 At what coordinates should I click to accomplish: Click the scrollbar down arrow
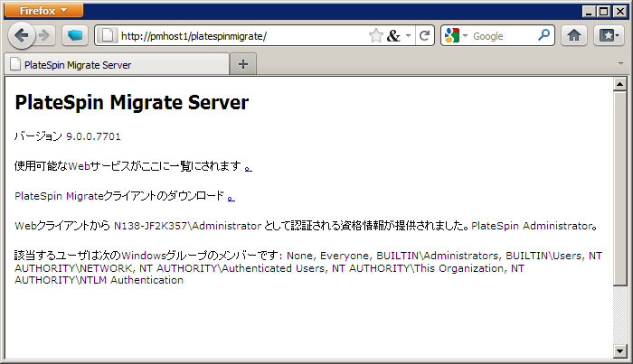coord(619,351)
